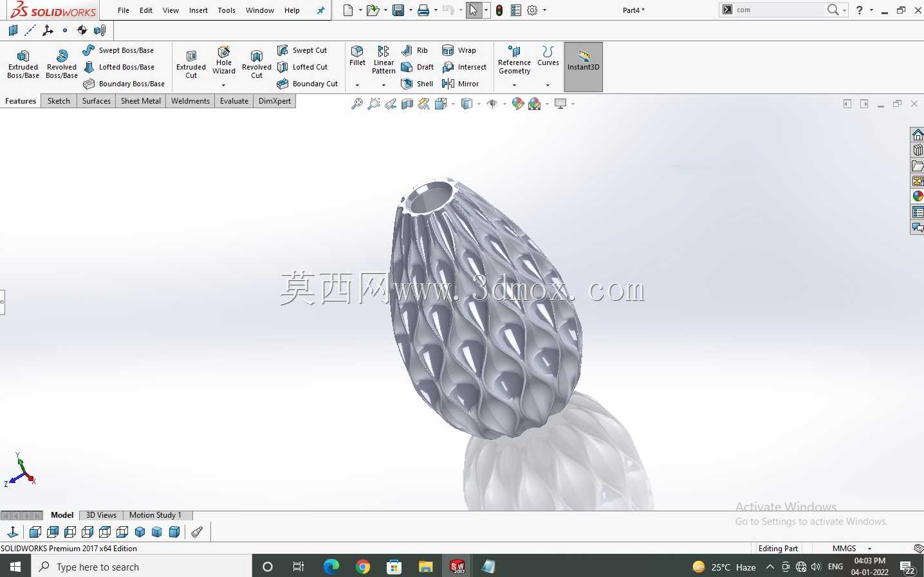Image resolution: width=924 pixels, height=577 pixels.
Task: Select the Draft feature
Action: (x=417, y=67)
